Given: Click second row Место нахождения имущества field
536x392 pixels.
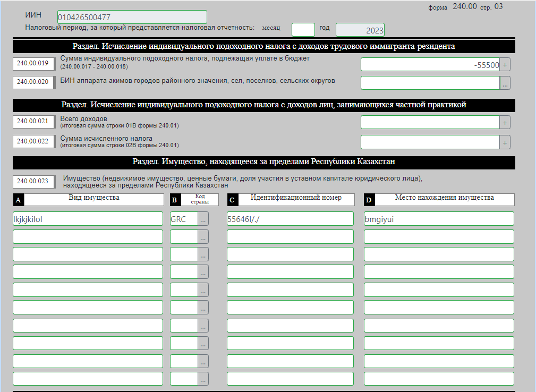Looking at the screenshot, I should [439, 236].
